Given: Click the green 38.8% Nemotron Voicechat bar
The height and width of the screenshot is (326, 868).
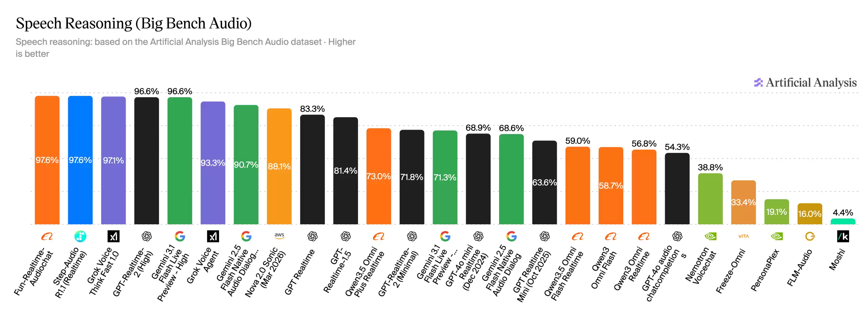Looking at the screenshot, I should 710,199.
